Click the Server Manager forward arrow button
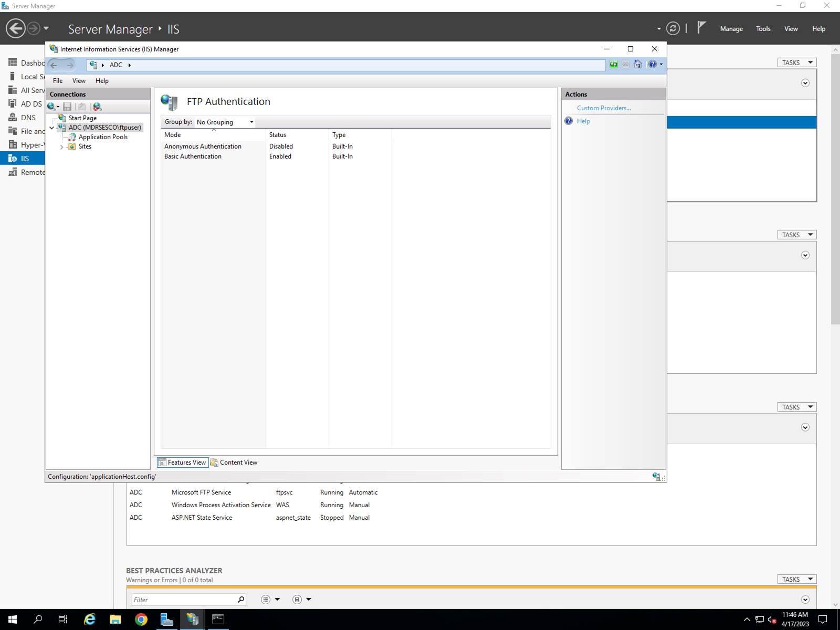Screen dimensions: 840x630 34,28
